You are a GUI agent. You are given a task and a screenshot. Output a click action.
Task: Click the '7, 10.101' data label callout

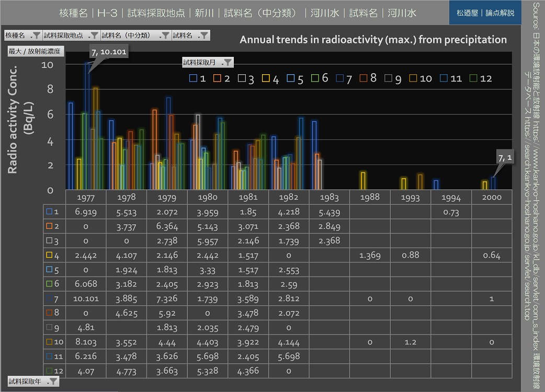109,52
